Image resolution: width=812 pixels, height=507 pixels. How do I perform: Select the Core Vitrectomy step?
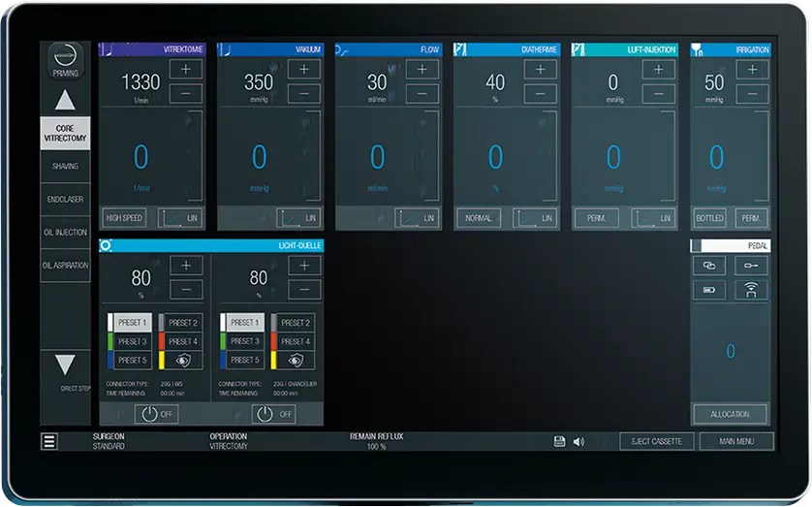(65, 133)
